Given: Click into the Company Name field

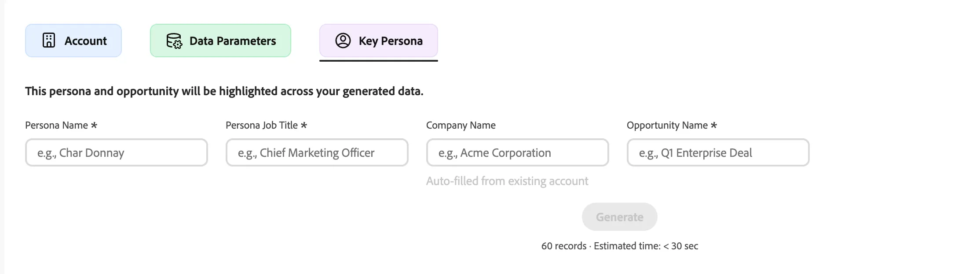Looking at the screenshot, I should [x=518, y=152].
